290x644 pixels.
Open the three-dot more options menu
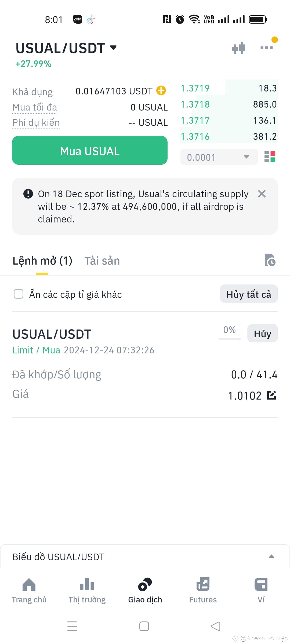pyautogui.click(x=267, y=48)
